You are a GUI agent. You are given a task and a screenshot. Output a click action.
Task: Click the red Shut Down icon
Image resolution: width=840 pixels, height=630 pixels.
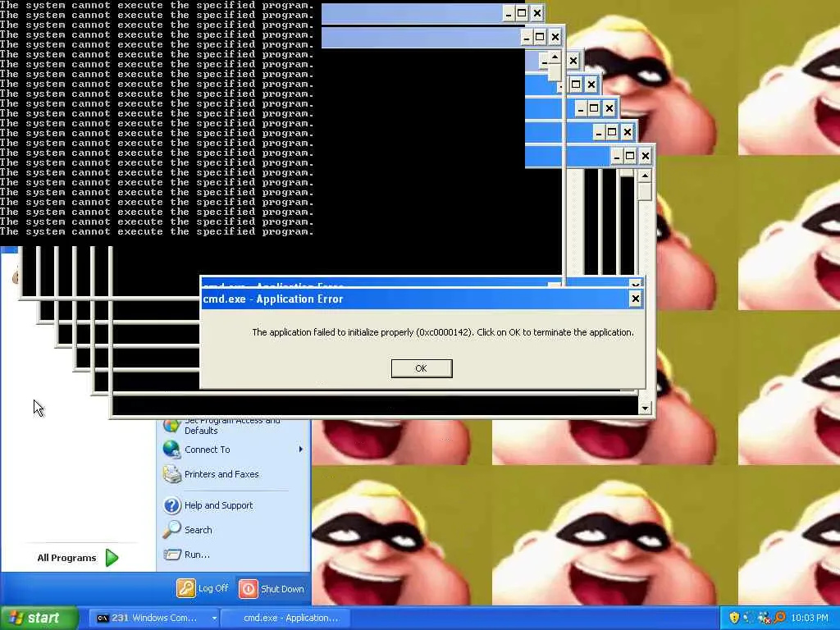[x=248, y=589]
